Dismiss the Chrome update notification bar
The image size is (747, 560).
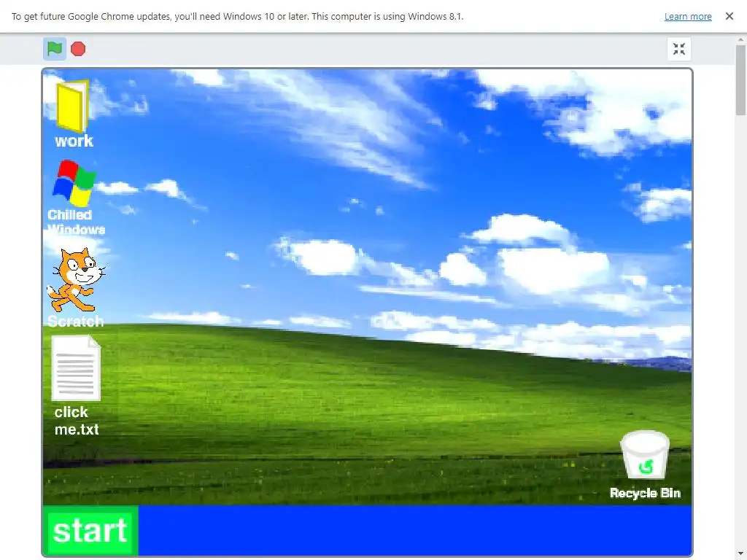[x=729, y=16]
